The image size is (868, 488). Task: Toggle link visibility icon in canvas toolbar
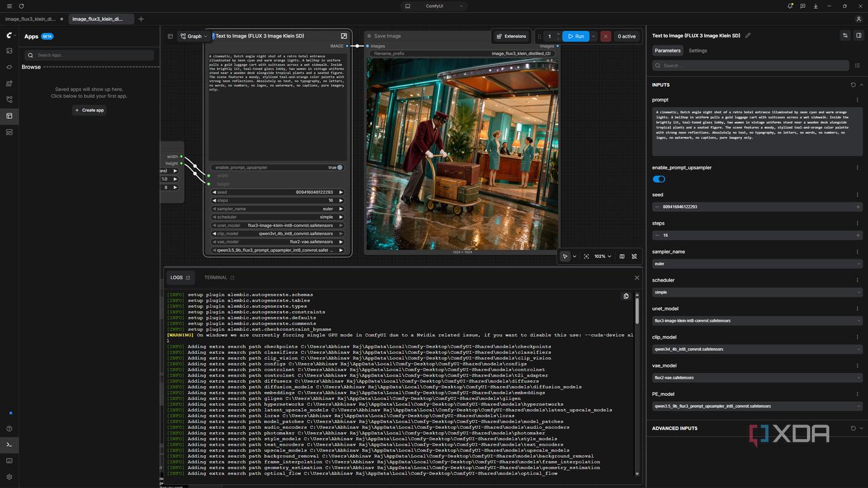point(634,257)
